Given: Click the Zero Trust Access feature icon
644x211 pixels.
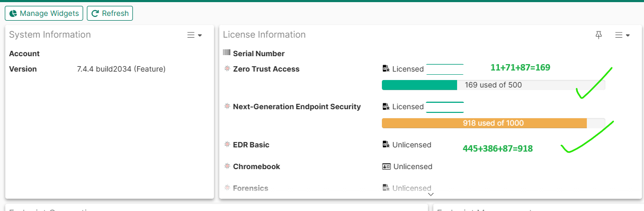Looking at the screenshot, I should (227, 68).
